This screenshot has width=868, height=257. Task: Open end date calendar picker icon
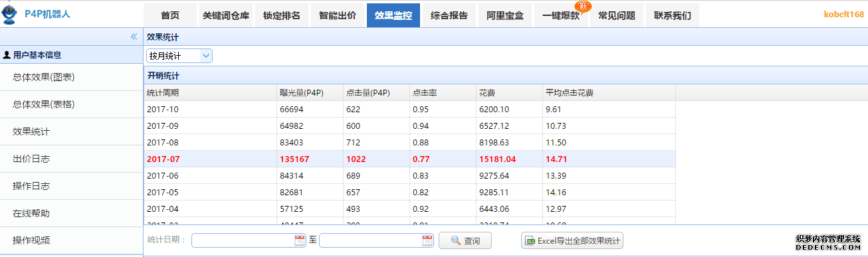point(427,240)
